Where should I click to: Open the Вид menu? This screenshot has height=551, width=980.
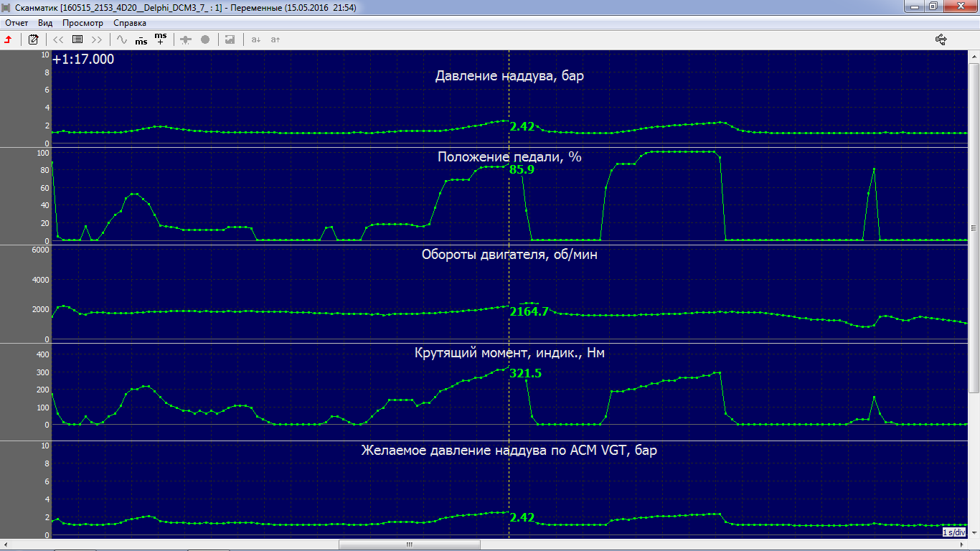(45, 23)
